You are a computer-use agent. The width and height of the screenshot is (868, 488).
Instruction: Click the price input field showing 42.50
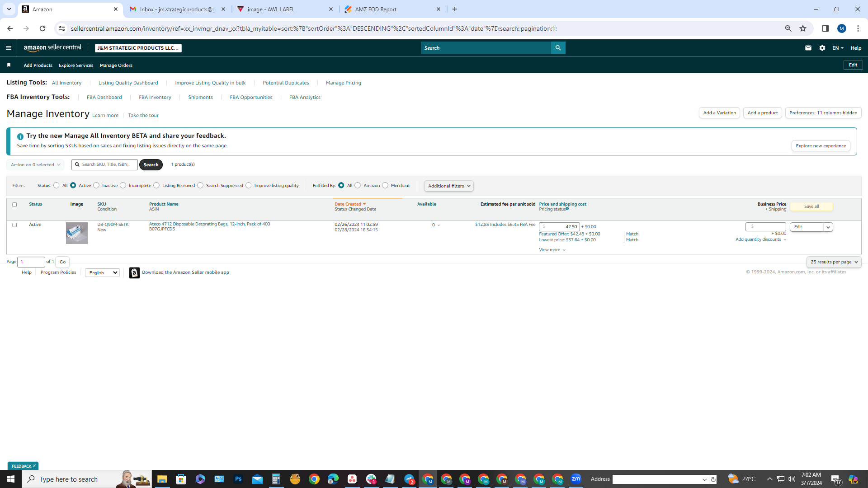click(x=559, y=227)
